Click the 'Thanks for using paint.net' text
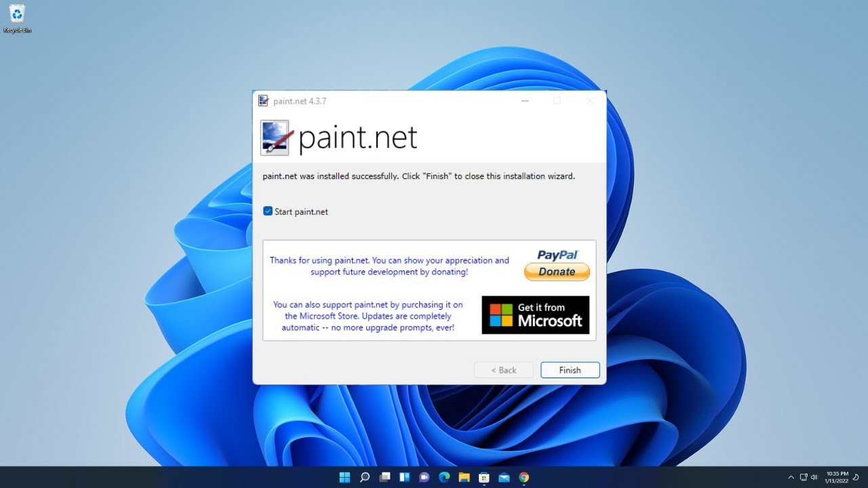This screenshot has width=868, height=488. point(389,266)
